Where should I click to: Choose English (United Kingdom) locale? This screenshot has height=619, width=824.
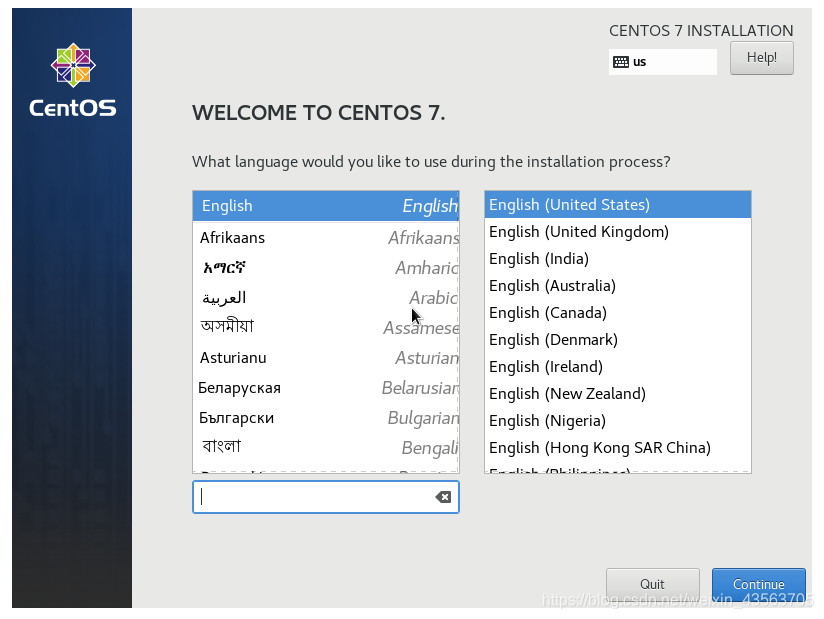pyautogui.click(x=617, y=232)
